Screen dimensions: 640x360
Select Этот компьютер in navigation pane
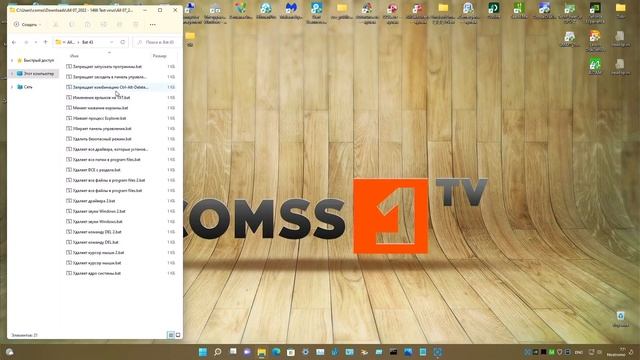point(36,74)
